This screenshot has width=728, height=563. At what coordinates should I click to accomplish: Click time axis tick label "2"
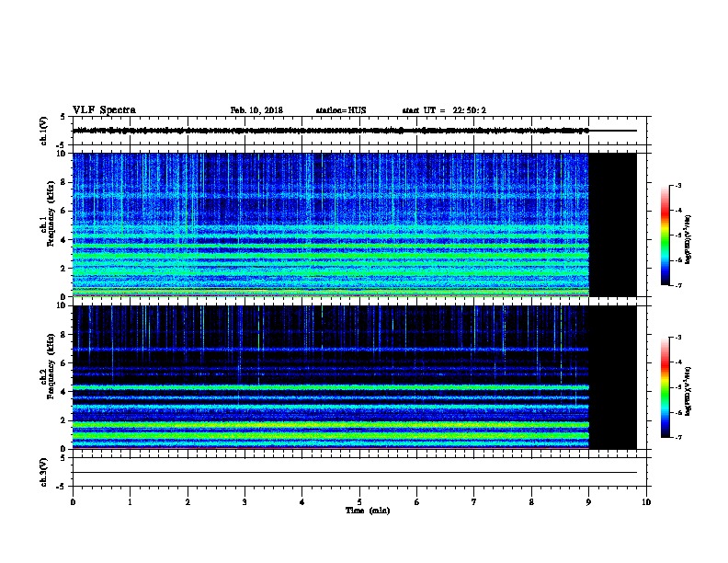point(188,502)
